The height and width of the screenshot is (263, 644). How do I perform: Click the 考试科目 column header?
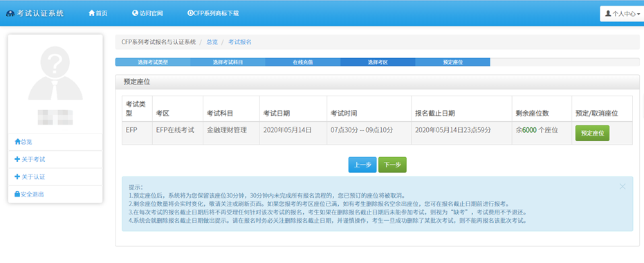click(x=231, y=109)
